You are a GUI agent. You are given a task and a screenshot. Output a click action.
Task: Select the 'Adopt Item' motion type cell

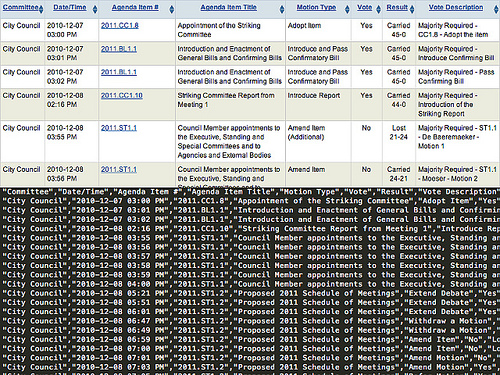tap(318, 30)
